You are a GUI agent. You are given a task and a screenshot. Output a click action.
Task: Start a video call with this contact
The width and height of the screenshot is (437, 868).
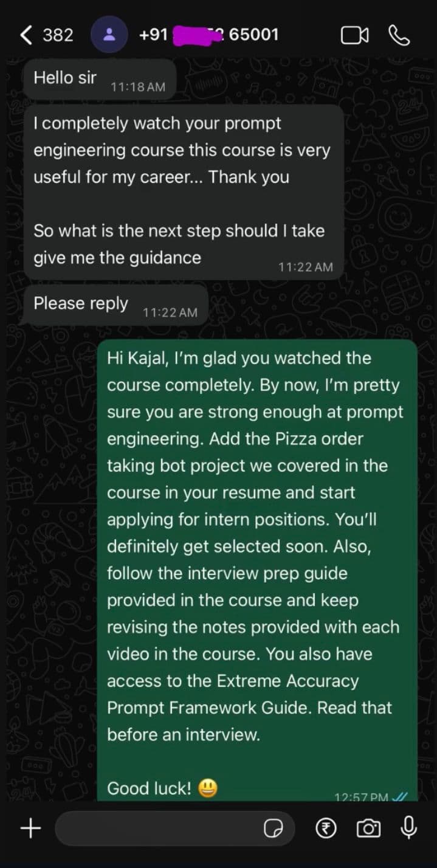(x=355, y=35)
